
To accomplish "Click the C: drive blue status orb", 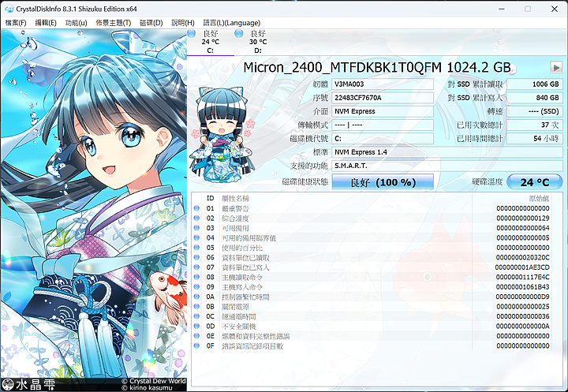I will [x=191, y=34].
